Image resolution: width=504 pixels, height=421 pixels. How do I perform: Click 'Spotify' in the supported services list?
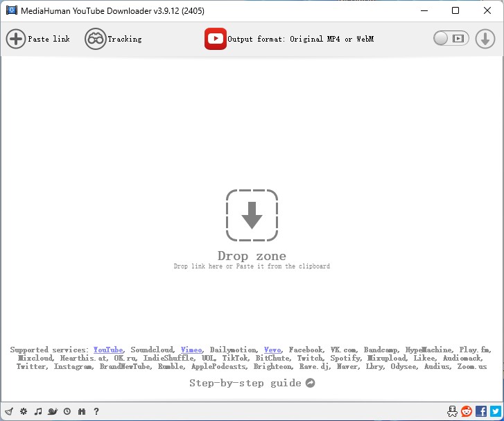tap(345, 358)
